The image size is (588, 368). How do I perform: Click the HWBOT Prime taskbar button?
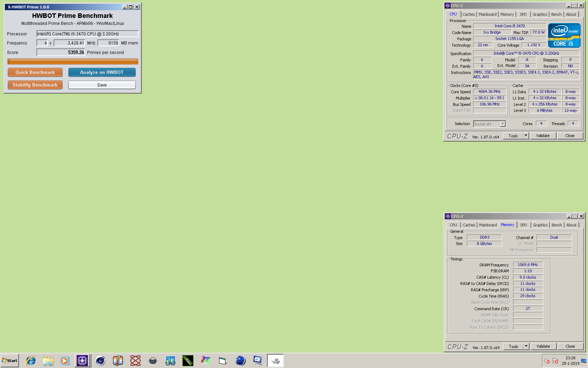pyautogui.click(x=275, y=361)
